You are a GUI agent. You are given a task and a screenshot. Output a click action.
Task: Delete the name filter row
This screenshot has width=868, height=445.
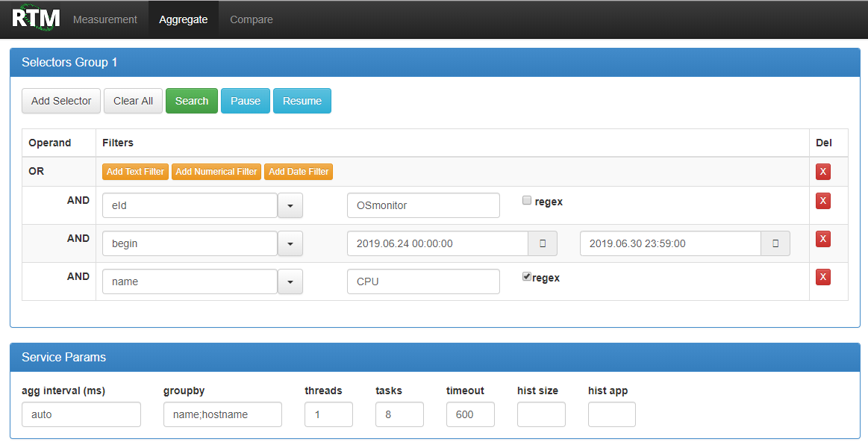click(x=822, y=277)
